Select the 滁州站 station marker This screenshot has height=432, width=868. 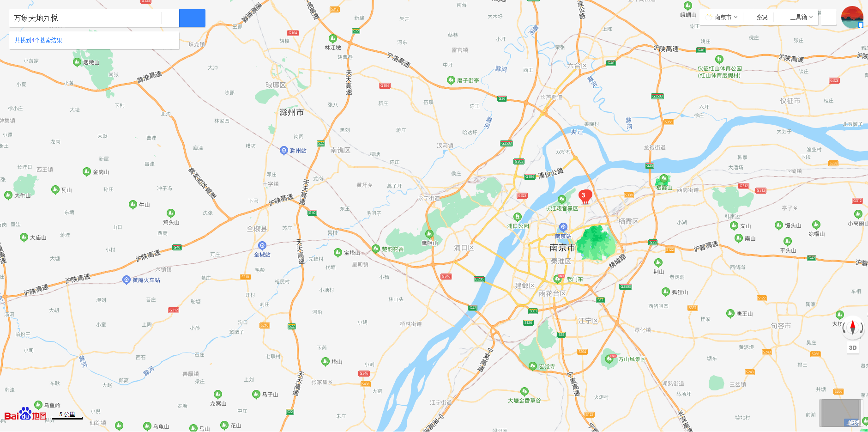point(284,150)
